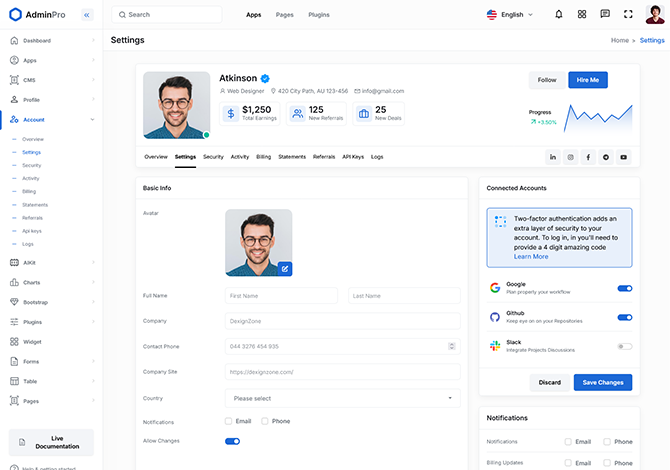
Task: Turn off the Allow Changes switch
Action: pos(232,441)
